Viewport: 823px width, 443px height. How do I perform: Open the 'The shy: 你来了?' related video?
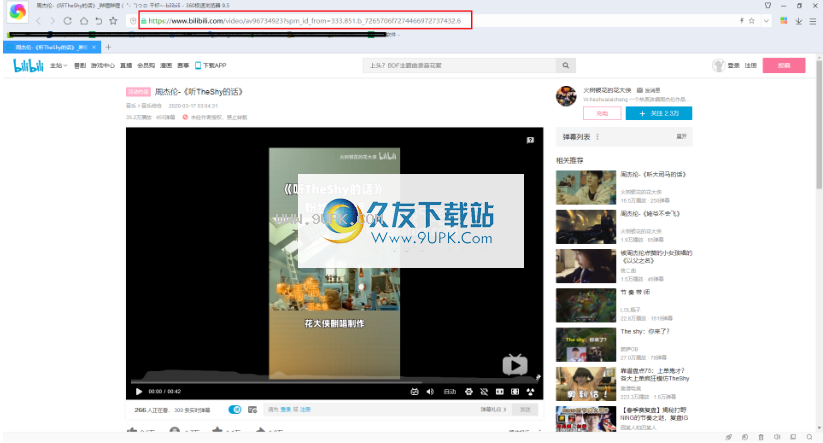click(645, 332)
